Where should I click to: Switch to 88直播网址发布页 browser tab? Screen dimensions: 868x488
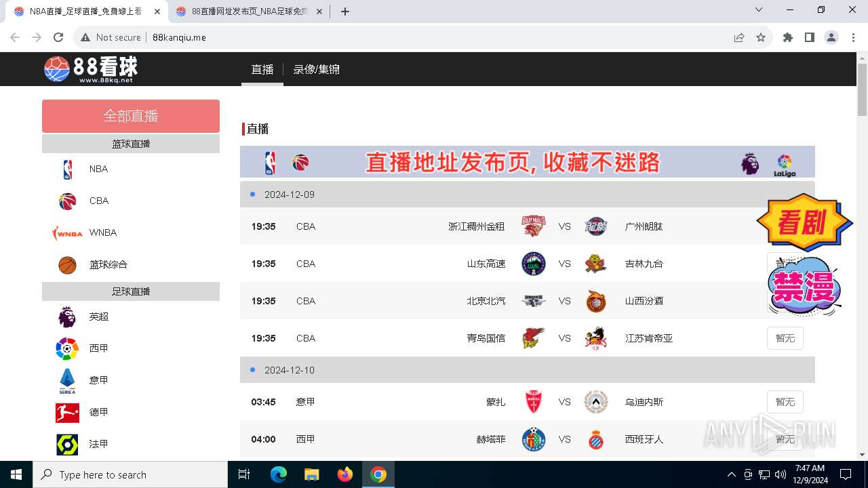(250, 12)
